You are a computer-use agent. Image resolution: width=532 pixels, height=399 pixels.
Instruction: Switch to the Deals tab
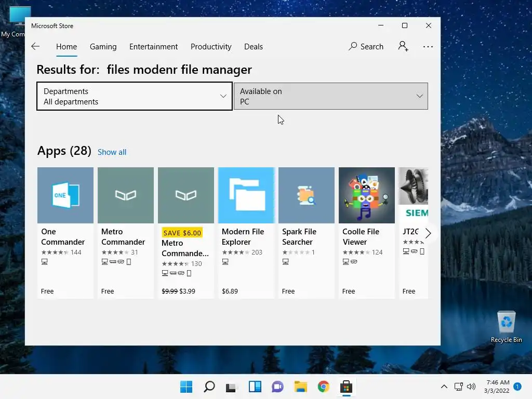pos(254,47)
